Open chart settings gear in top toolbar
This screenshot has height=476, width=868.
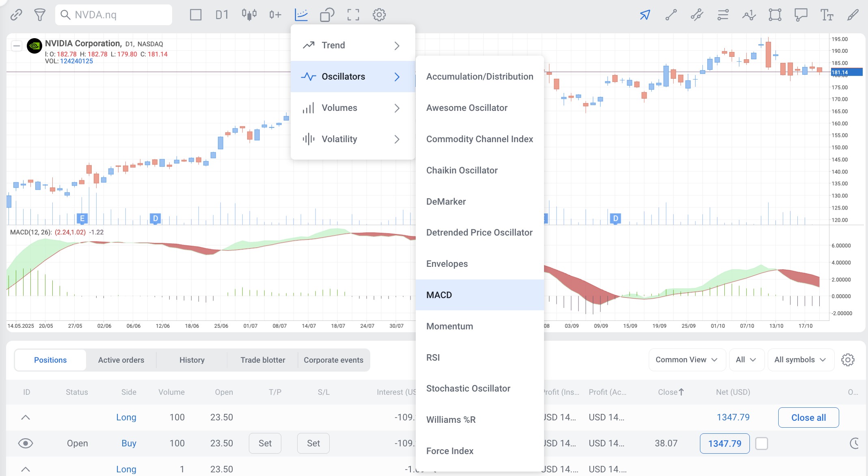tap(379, 15)
